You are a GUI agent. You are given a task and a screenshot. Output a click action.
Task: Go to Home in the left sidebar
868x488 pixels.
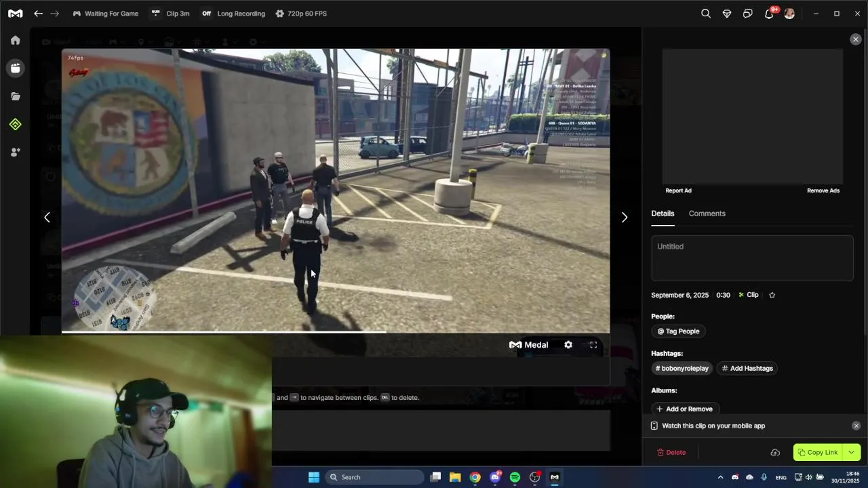(15, 40)
